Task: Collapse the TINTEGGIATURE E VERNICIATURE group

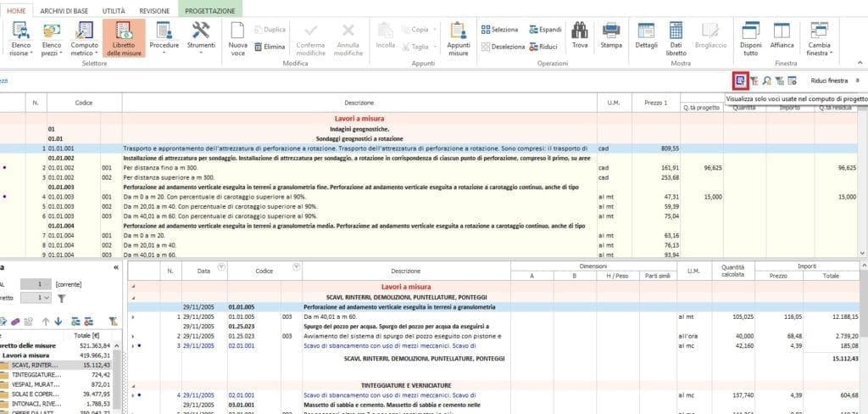Action: pyautogui.click(x=132, y=385)
